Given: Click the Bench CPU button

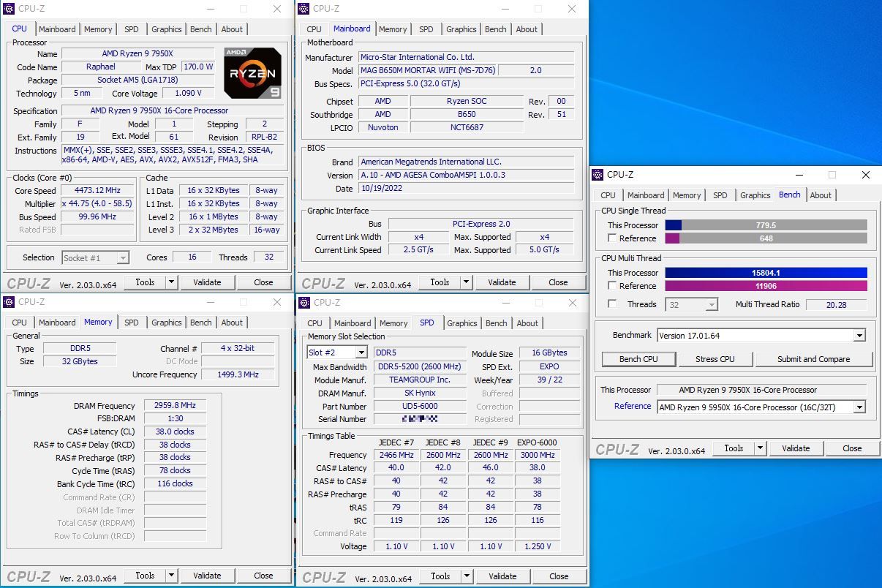Looking at the screenshot, I should (638, 359).
